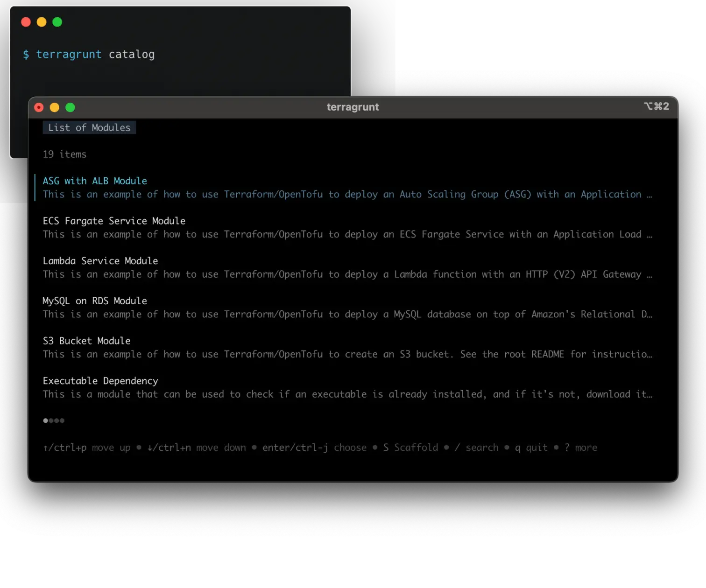Maximize the back terminal window, green button
The image size is (706, 588).
57,22
